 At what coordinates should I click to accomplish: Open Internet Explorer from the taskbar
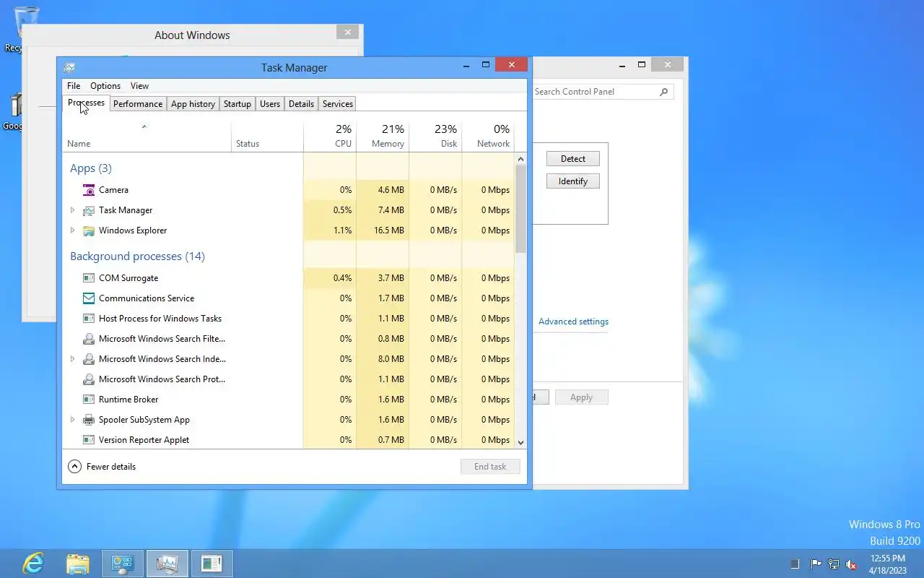pos(33,563)
